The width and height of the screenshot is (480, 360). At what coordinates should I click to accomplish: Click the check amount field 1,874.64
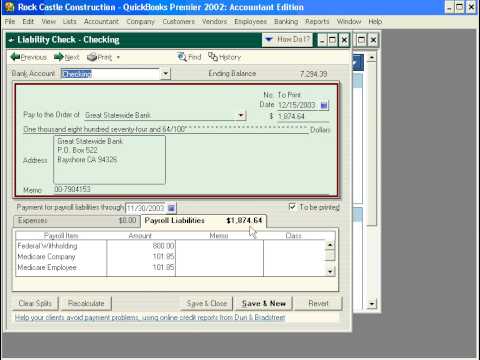click(x=303, y=117)
